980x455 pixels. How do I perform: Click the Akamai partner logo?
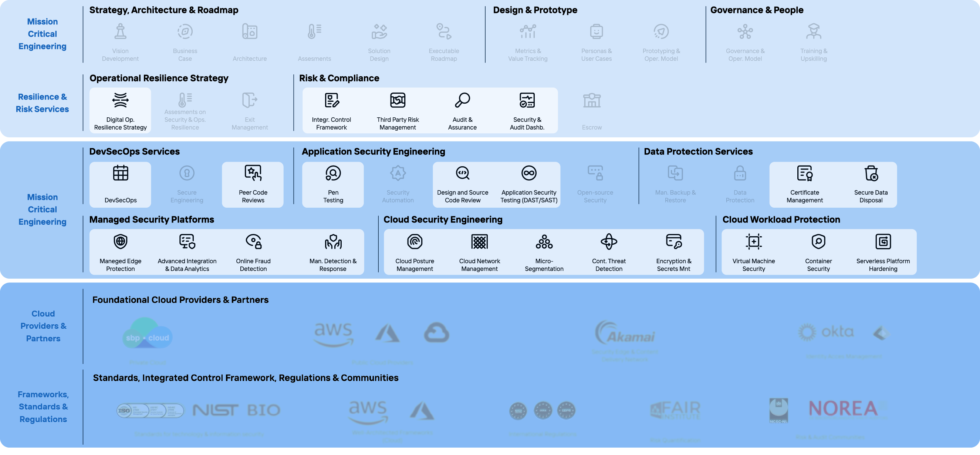click(625, 333)
